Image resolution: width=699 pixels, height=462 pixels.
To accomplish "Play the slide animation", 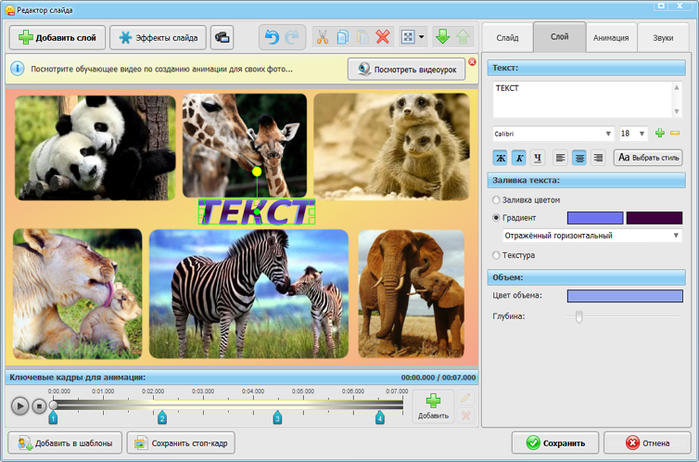I will (x=20, y=406).
